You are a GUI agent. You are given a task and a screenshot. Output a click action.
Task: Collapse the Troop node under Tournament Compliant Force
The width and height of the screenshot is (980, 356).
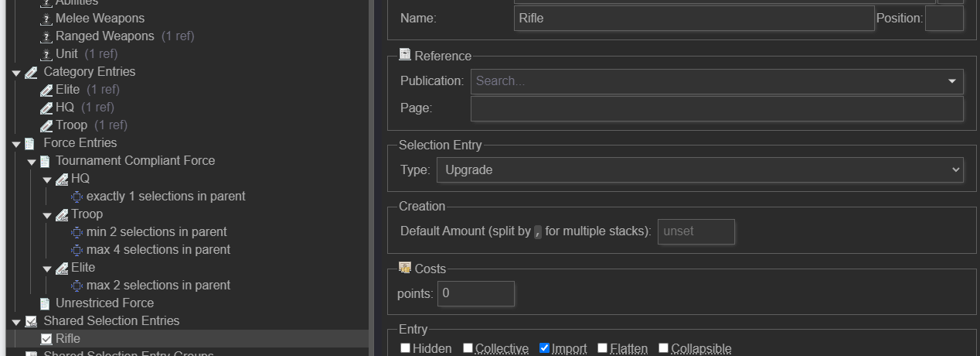coord(47,215)
